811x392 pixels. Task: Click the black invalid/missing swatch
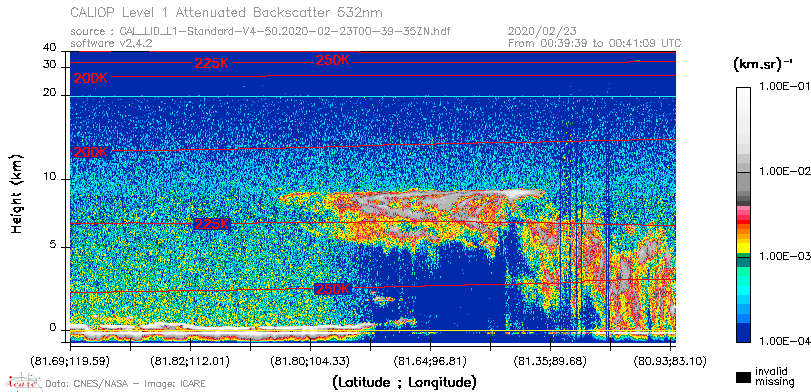[743, 377]
